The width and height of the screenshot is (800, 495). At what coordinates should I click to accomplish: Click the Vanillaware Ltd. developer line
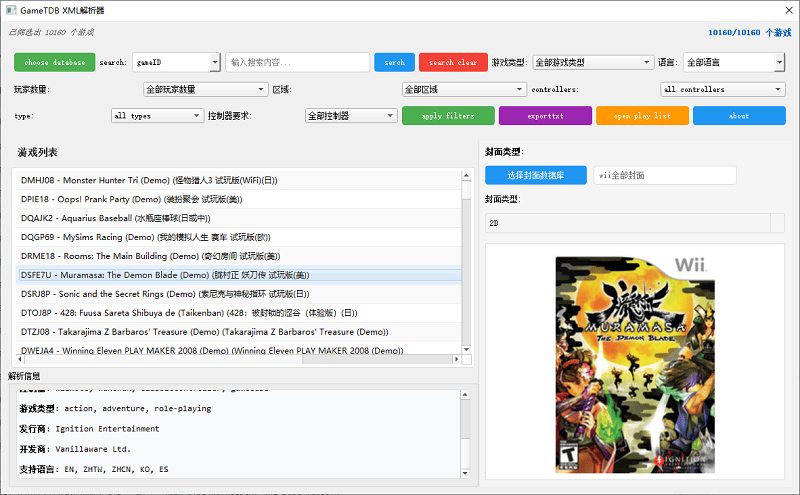pyautogui.click(x=75, y=449)
